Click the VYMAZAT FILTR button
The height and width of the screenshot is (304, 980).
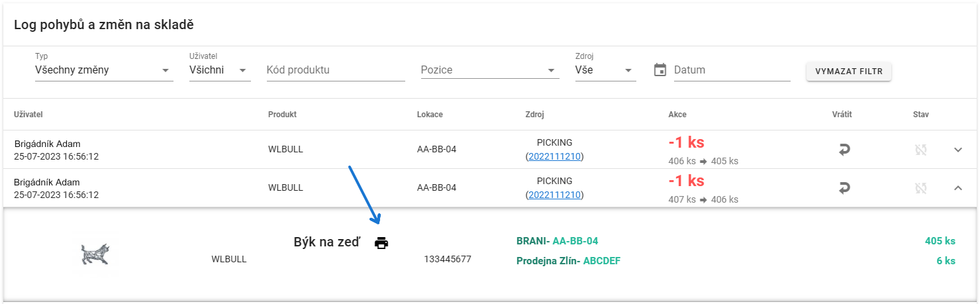tap(849, 72)
